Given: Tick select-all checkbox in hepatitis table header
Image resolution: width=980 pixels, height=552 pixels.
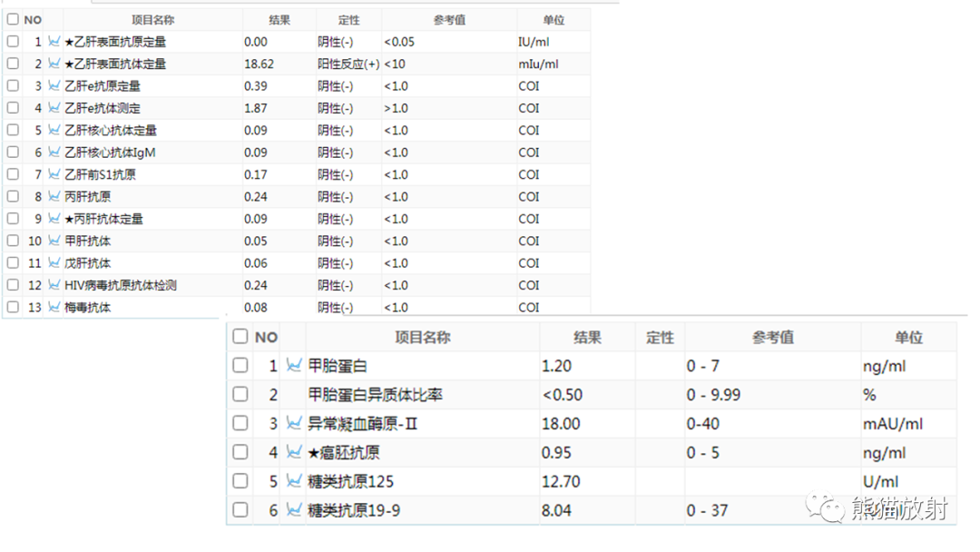Looking at the screenshot, I should coord(13,19).
